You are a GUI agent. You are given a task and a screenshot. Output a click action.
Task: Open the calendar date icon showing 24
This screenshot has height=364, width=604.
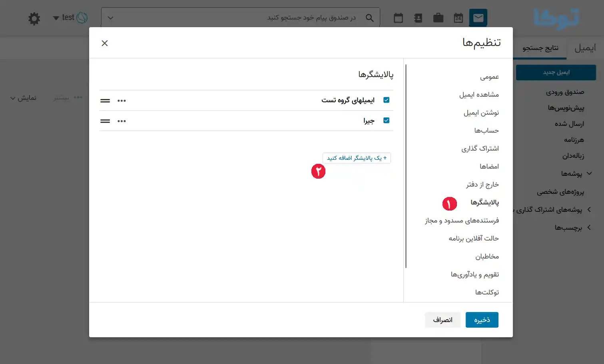tap(458, 18)
